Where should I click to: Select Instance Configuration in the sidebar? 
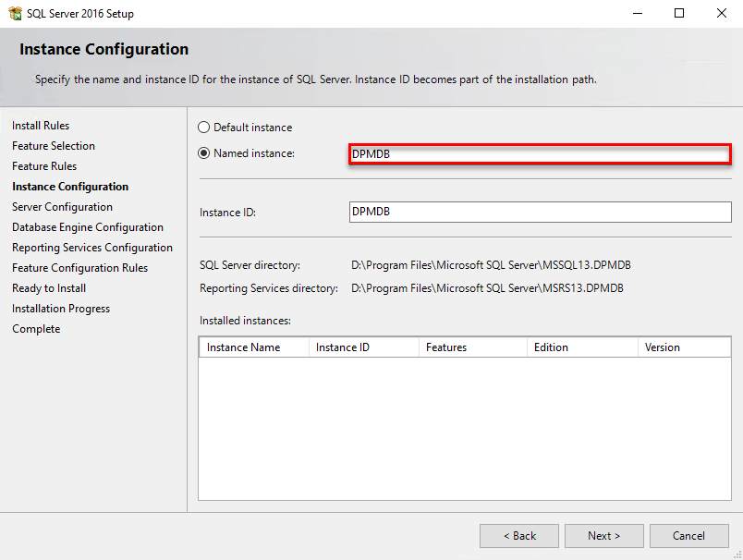point(70,187)
